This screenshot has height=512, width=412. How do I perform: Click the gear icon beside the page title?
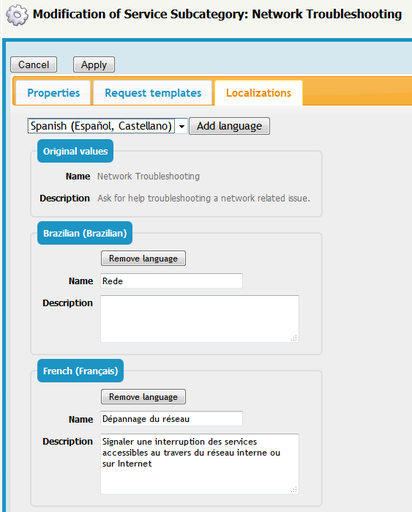point(17,15)
